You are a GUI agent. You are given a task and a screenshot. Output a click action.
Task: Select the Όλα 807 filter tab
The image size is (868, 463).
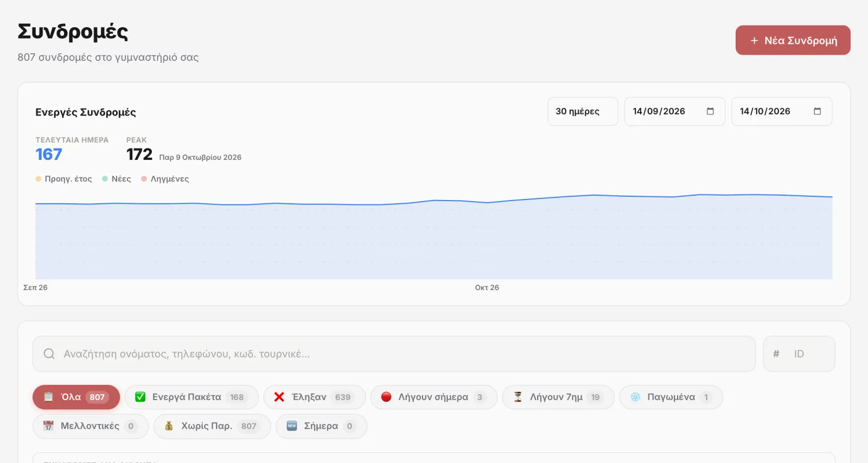pyautogui.click(x=76, y=397)
